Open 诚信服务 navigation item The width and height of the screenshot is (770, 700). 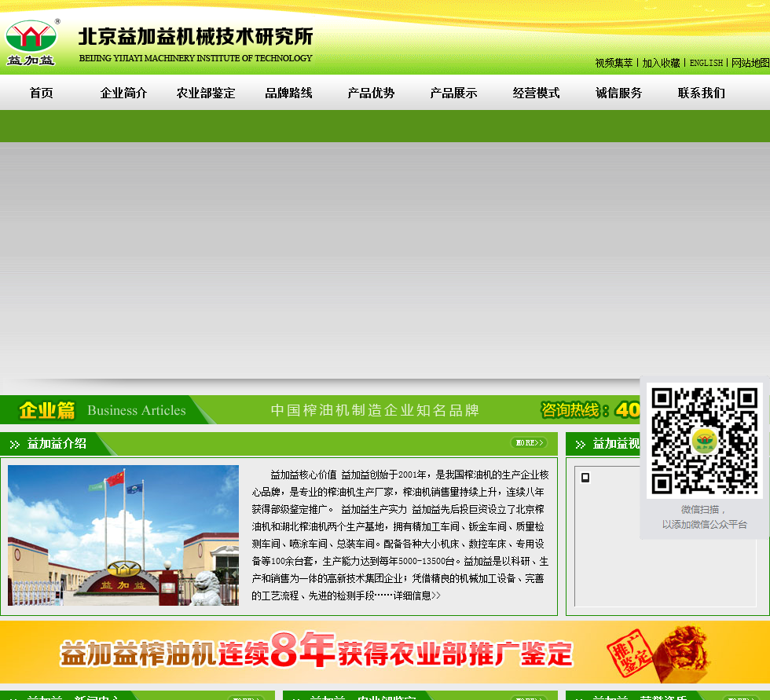[x=619, y=93]
